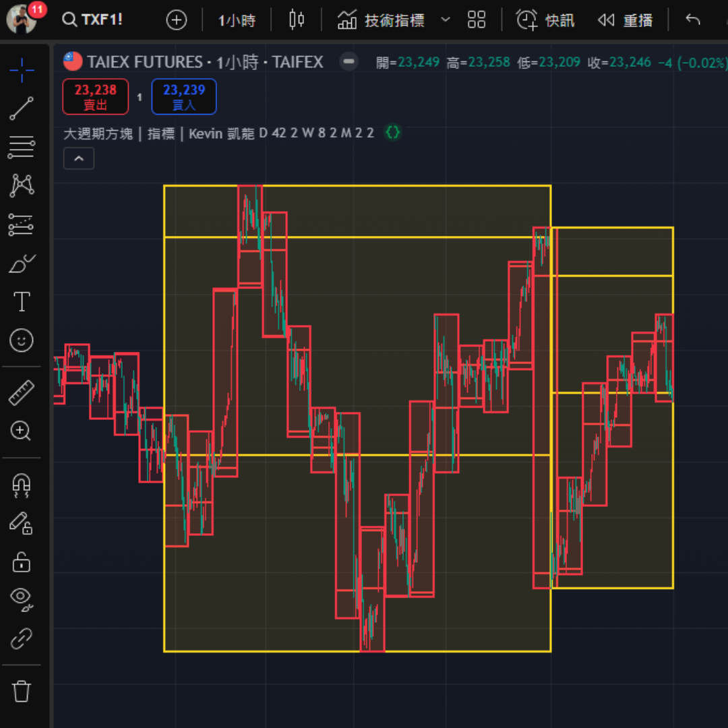
Task: Click the red 賣出 sell button
Action: [x=95, y=96]
